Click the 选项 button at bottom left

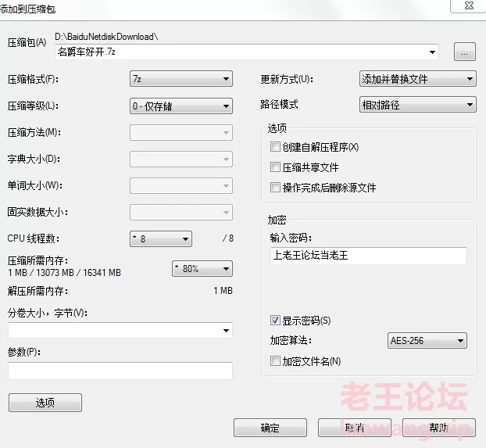pos(45,403)
